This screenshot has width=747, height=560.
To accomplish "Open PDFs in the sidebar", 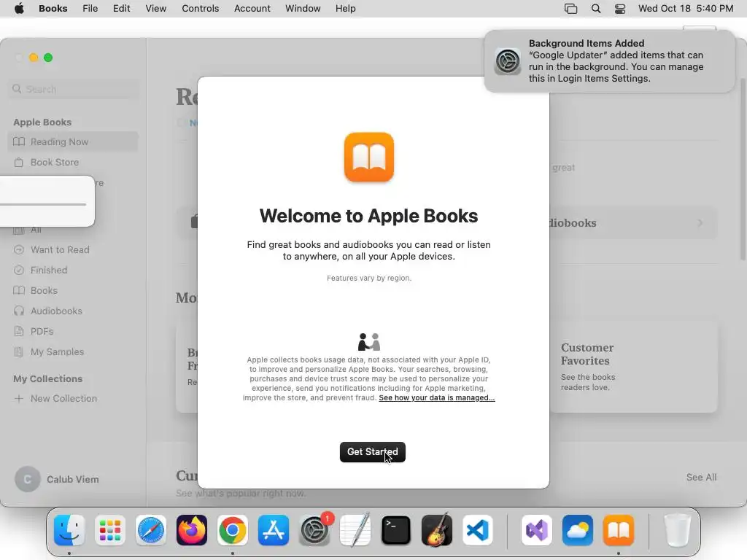I will (x=42, y=332).
